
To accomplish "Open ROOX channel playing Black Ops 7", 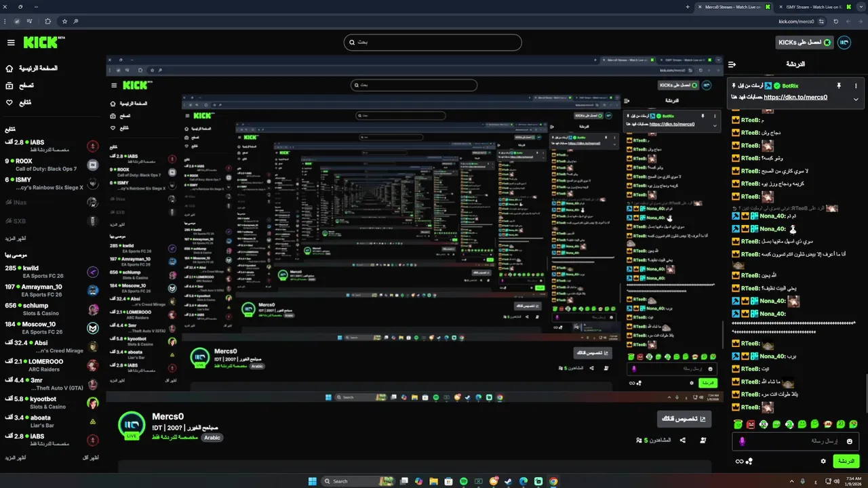I will click(51, 165).
